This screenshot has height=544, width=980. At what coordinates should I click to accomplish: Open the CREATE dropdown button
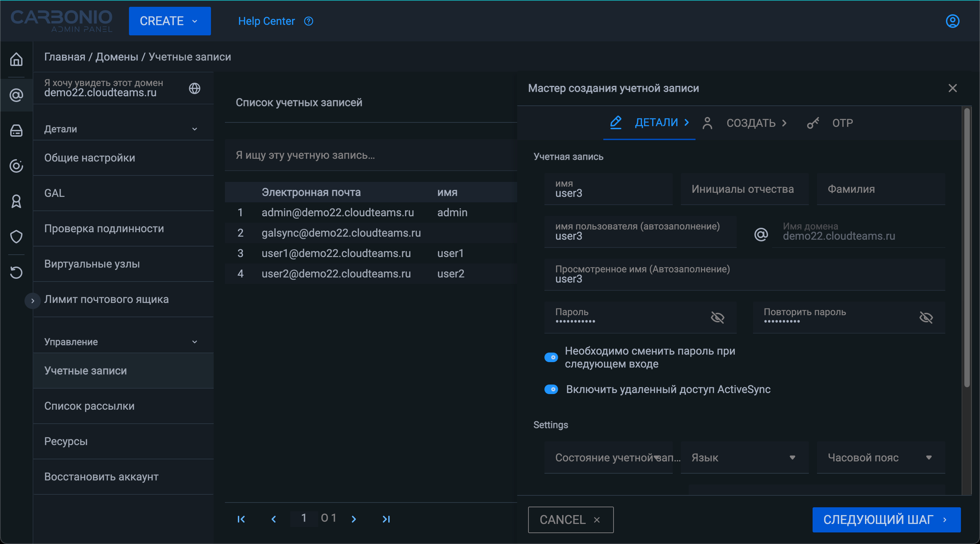170,21
